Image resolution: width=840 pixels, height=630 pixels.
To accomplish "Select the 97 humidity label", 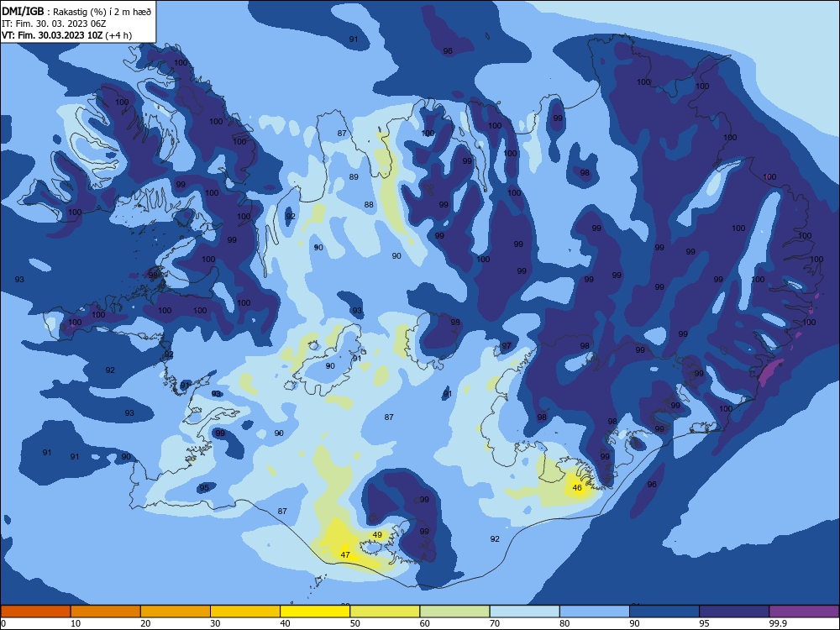I will pyautogui.click(x=507, y=345).
